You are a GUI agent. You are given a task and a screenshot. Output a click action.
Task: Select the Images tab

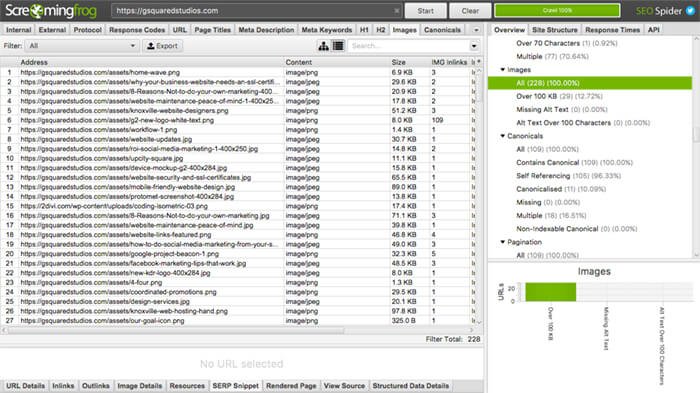point(404,30)
